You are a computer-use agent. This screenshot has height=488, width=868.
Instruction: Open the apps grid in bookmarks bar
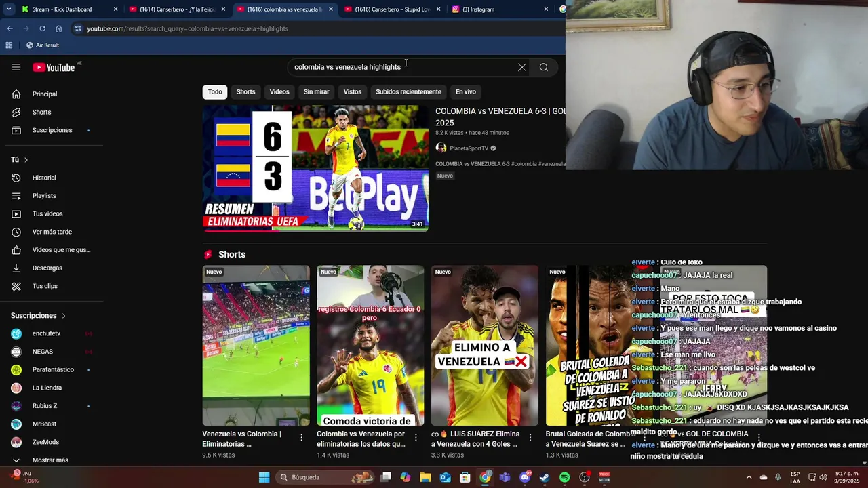coord(9,45)
